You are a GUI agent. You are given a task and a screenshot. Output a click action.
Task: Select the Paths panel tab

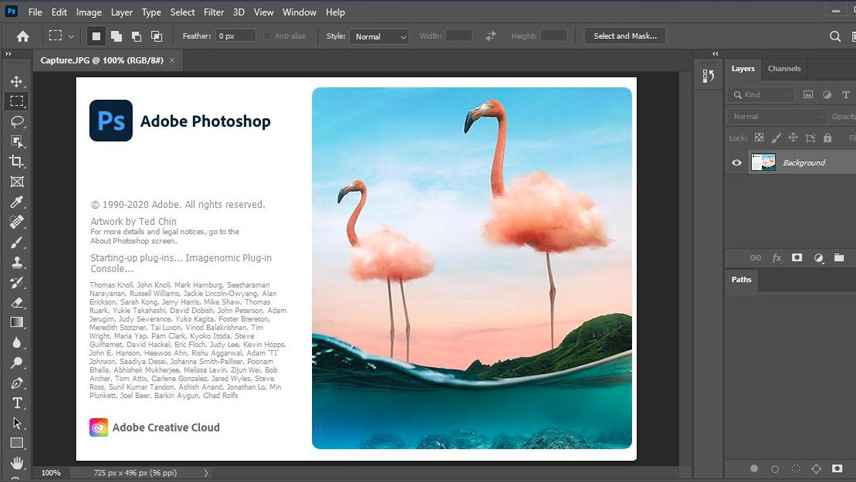coord(741,279)
